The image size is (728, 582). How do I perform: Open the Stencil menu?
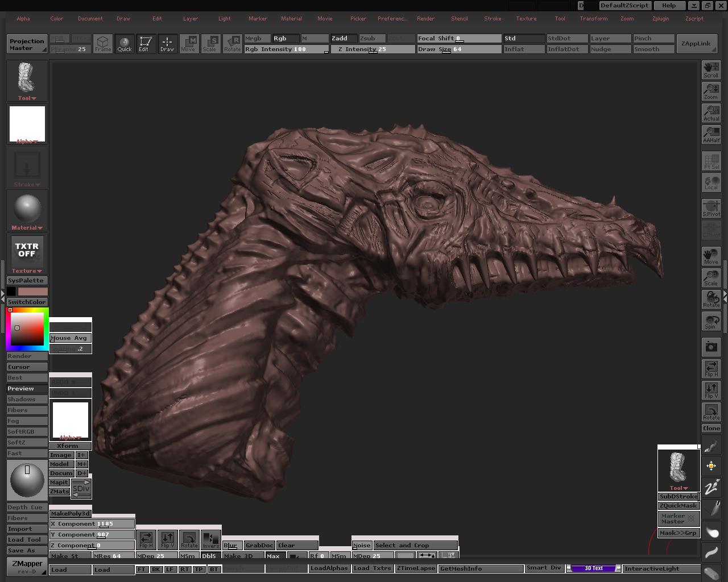[x=459, y=19]
